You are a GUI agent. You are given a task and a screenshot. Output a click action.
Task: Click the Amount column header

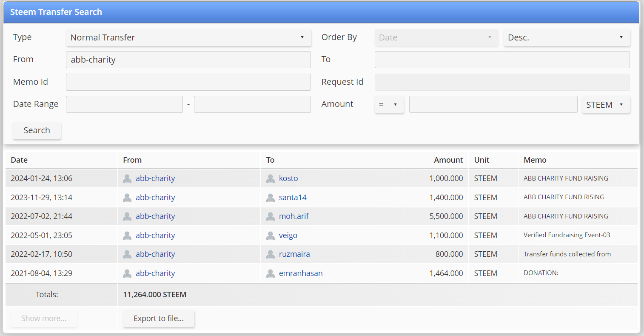click(x=448, y=160)
